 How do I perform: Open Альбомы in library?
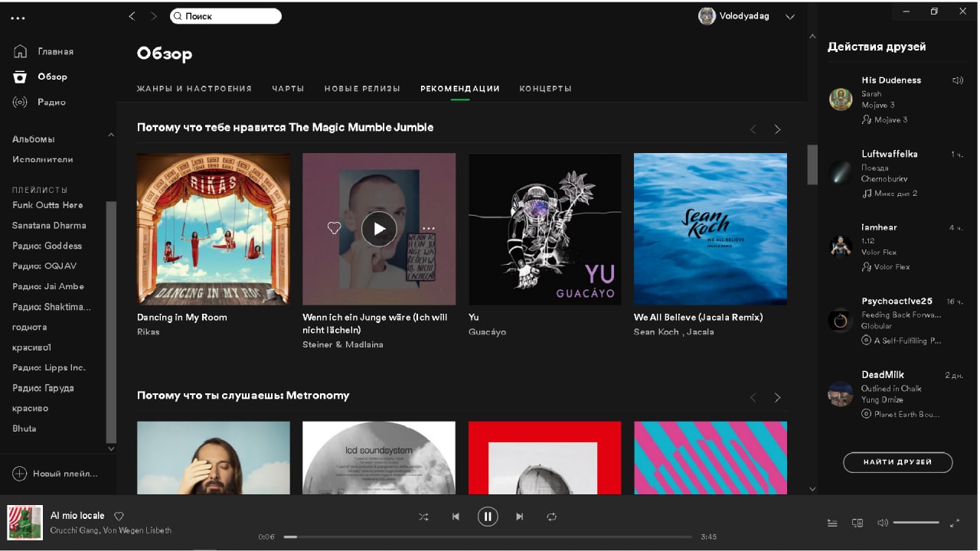point(34,139)
